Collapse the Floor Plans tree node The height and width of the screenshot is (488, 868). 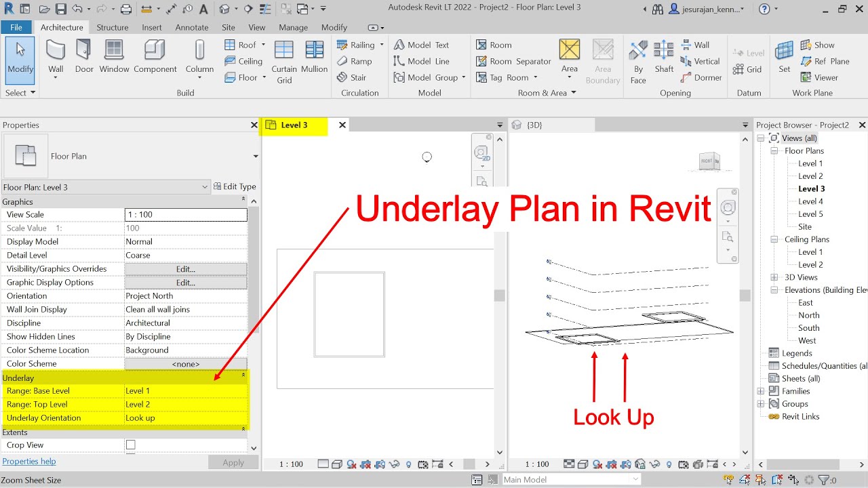point(774,150)
